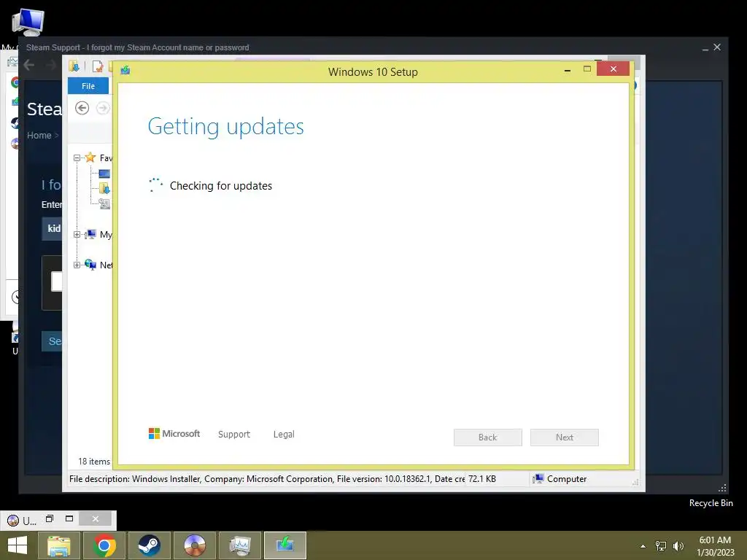This screenshot has width=747, height=560.
Task: Select the Recycle Bin desktop label
Action: coord(711,503)
